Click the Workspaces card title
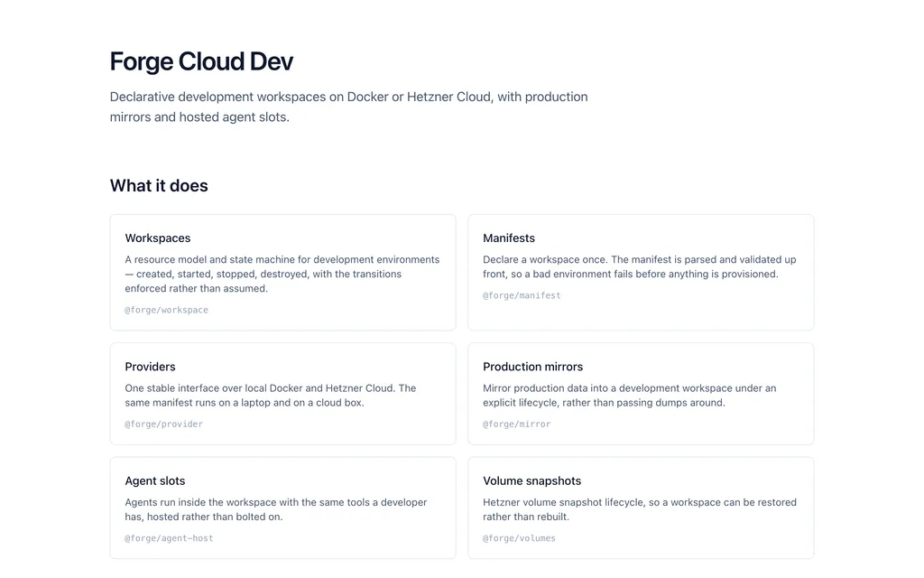This screenshot has width=924, height=578. pos(157,238)
